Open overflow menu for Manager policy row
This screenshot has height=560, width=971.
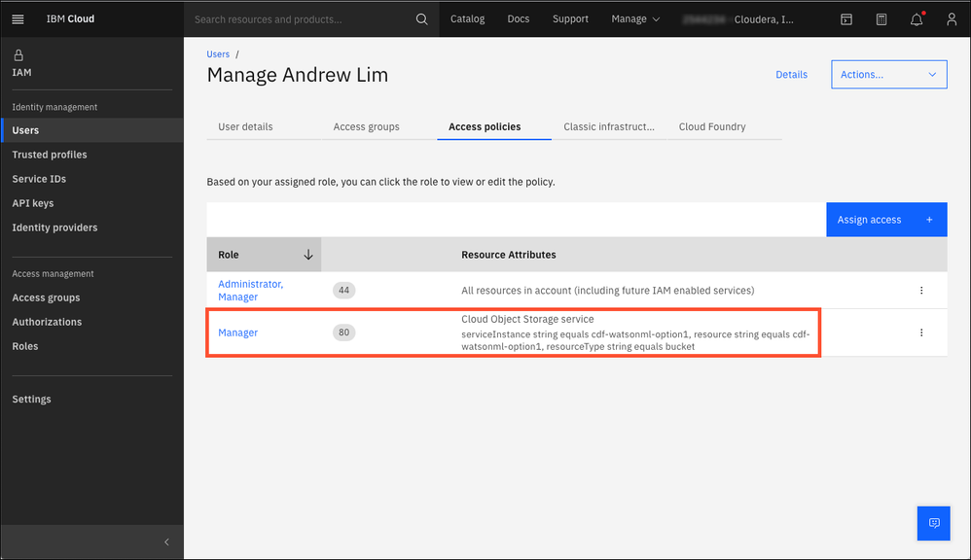pos(921,332)
